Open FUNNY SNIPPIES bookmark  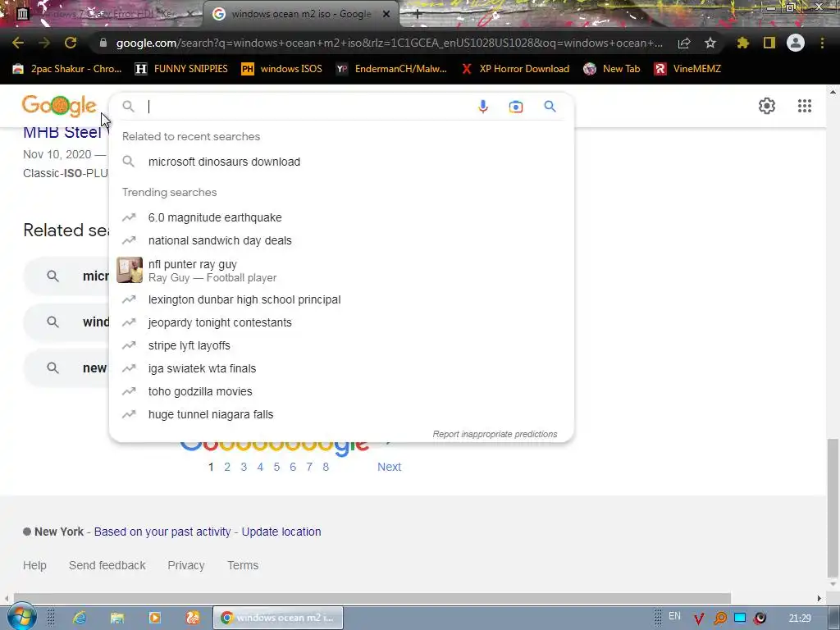181,69
